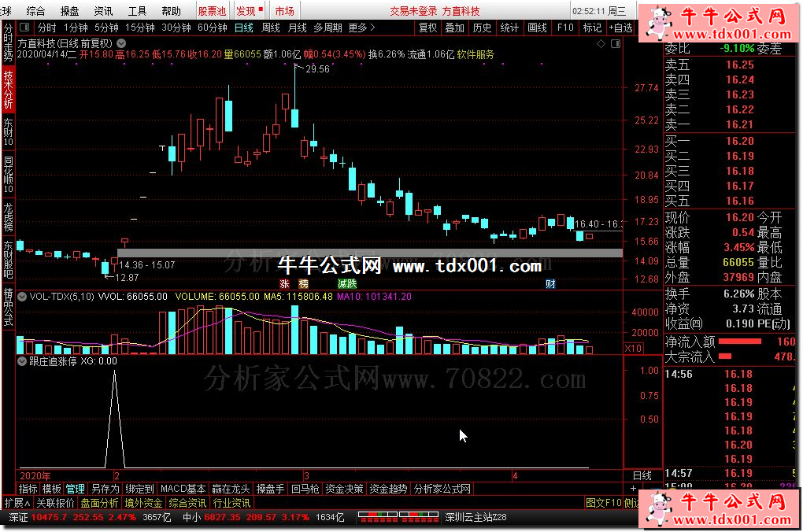Select the 资金决策 template
803x532 pixels.
point(344,489)
